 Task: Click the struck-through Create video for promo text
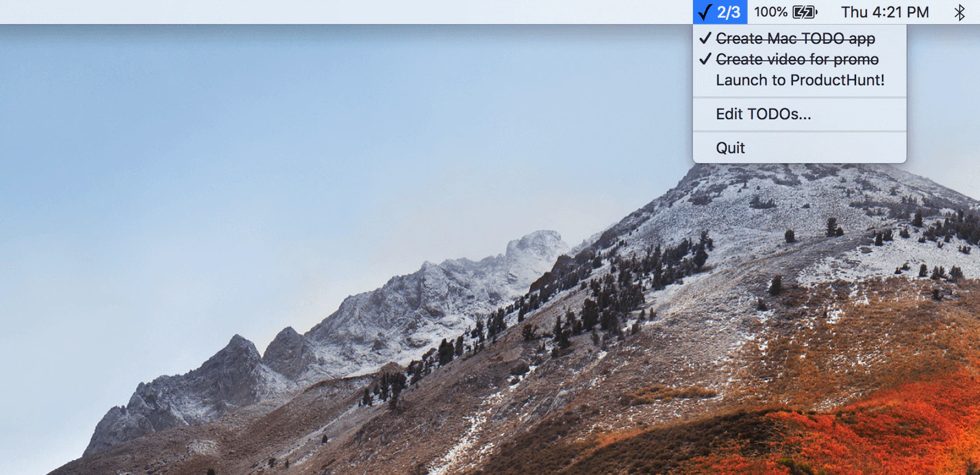pyautogui.click(x=796, y=60)
